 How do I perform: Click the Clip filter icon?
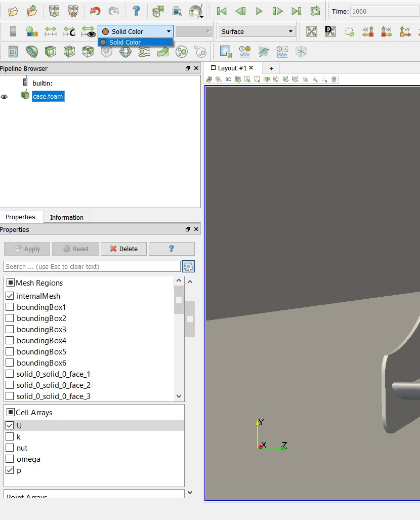coord(51,52)
